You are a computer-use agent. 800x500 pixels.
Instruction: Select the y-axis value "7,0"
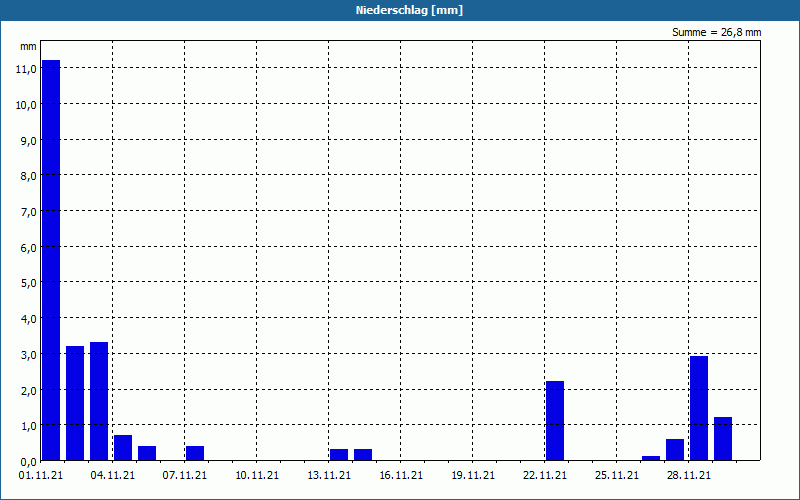tap(28, 212)
